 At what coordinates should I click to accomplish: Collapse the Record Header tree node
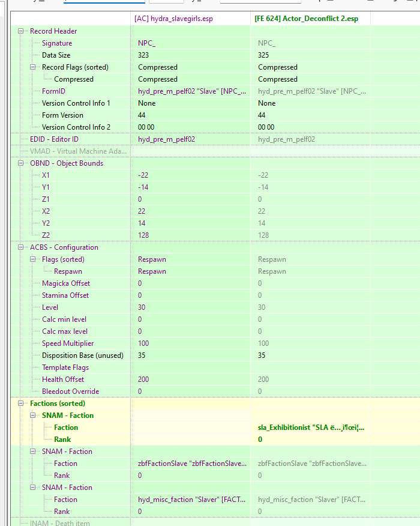(x=21, y=31)
